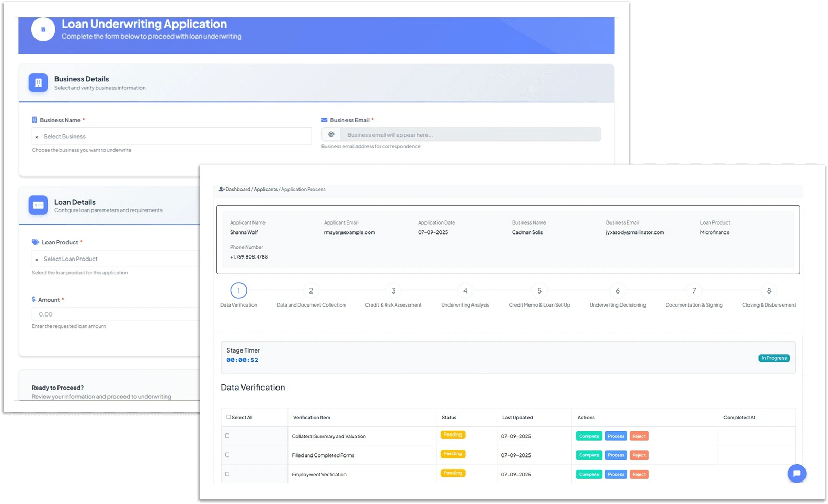Clear the Select Business field with its x
This screenshot has width=828, height=504.
click(37, 137)
